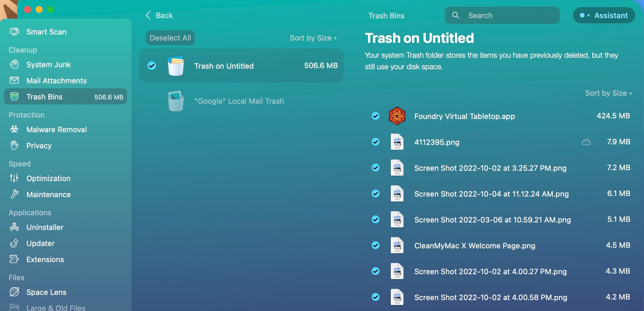Click the PNG icon of Screen Shot 4.00.58 PM
Viewport: 644px width, 311px height.
pos(397,297)
